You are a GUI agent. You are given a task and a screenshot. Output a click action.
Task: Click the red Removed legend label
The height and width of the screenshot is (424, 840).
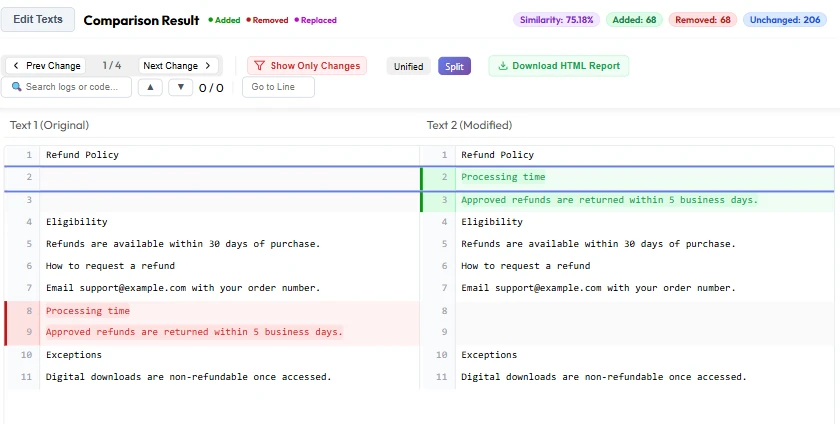point(267,20)
